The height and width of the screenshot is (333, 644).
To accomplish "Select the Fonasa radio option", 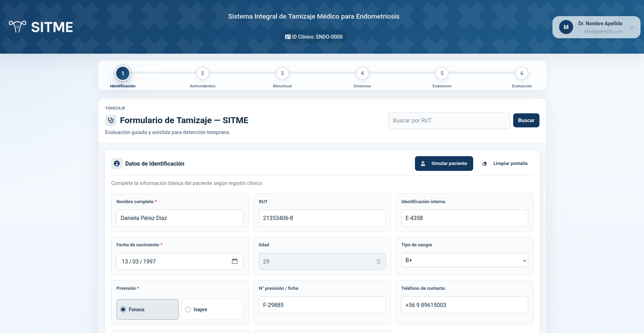I will (147, 309).
